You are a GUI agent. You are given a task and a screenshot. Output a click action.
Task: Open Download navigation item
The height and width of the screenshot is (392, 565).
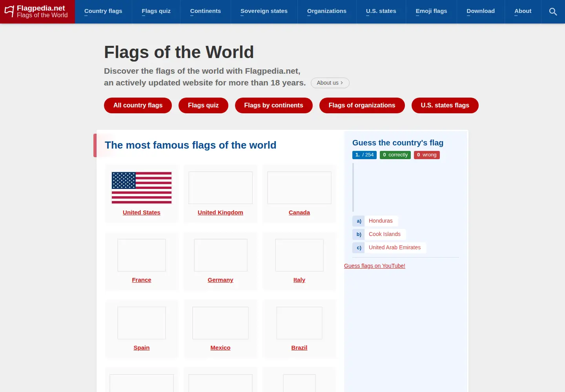(x=481, y=11)
